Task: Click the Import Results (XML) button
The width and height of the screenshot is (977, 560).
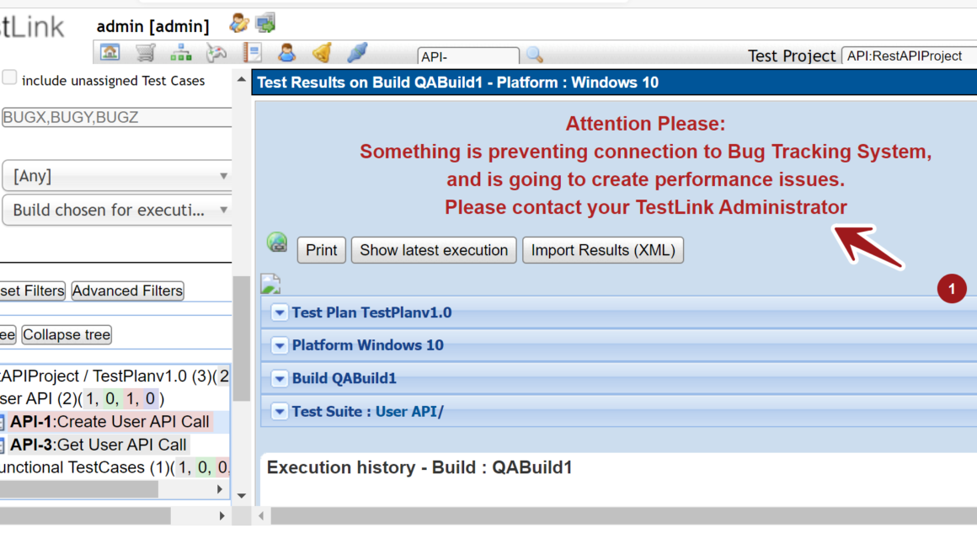Action: (x=603, y=250)
